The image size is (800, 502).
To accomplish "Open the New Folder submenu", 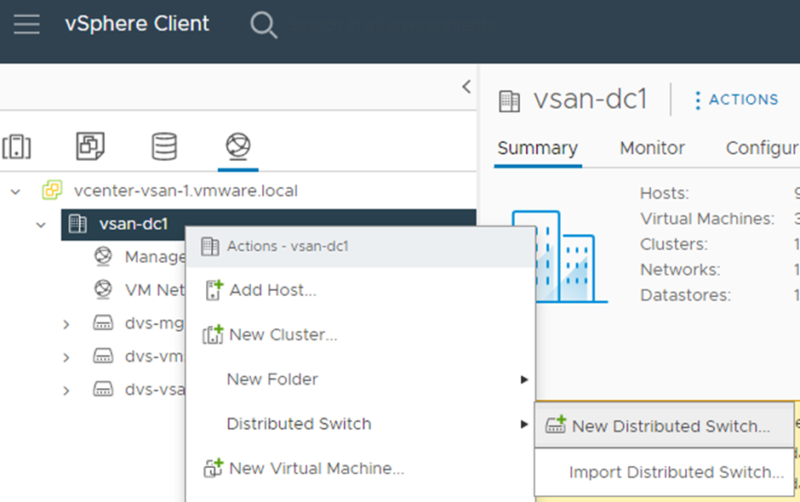I will point(272,379).
